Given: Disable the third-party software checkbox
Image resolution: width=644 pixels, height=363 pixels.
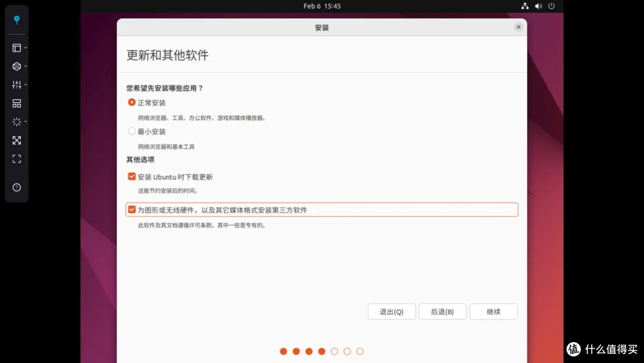Looking at the screenshot, I should click(132, 209).
